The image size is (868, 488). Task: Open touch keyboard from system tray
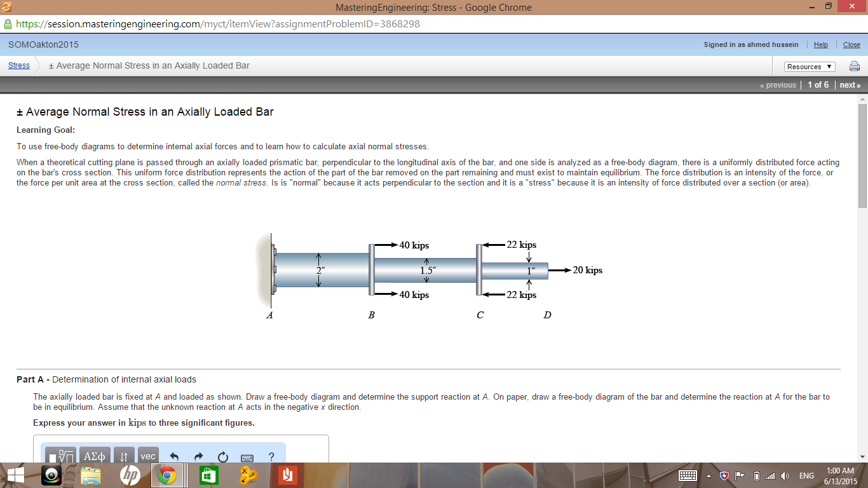688,476
